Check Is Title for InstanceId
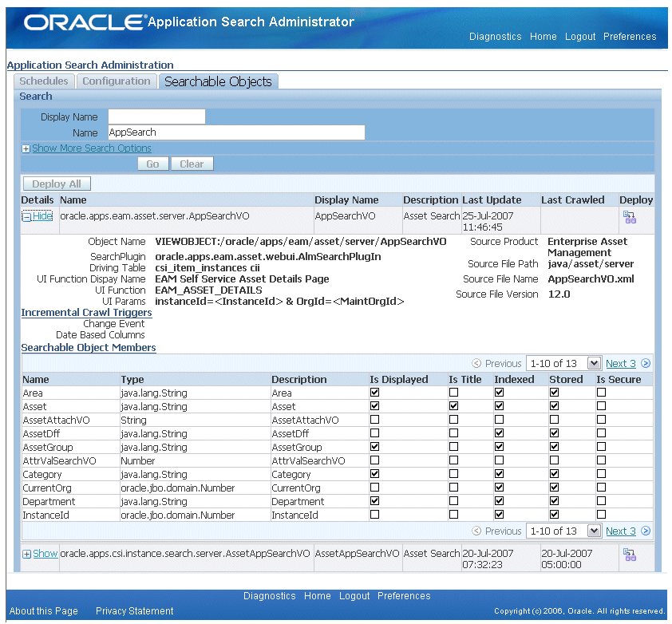 coord(453,515)
